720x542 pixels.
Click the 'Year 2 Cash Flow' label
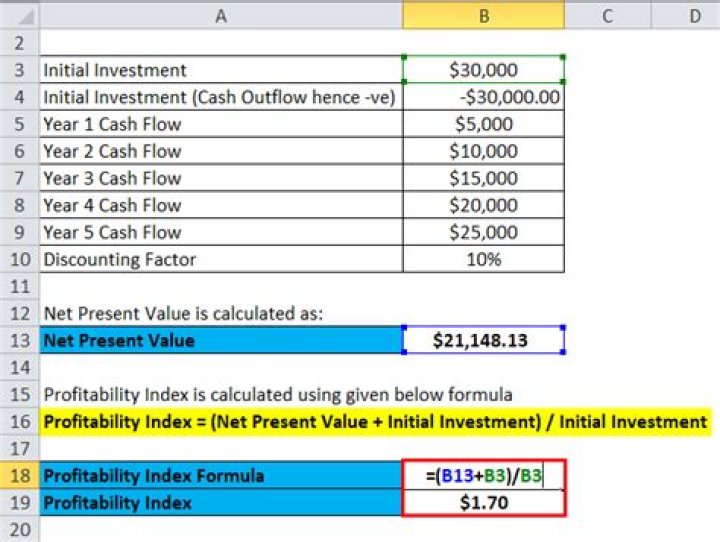pyautogui.click(x=112, y=151)
